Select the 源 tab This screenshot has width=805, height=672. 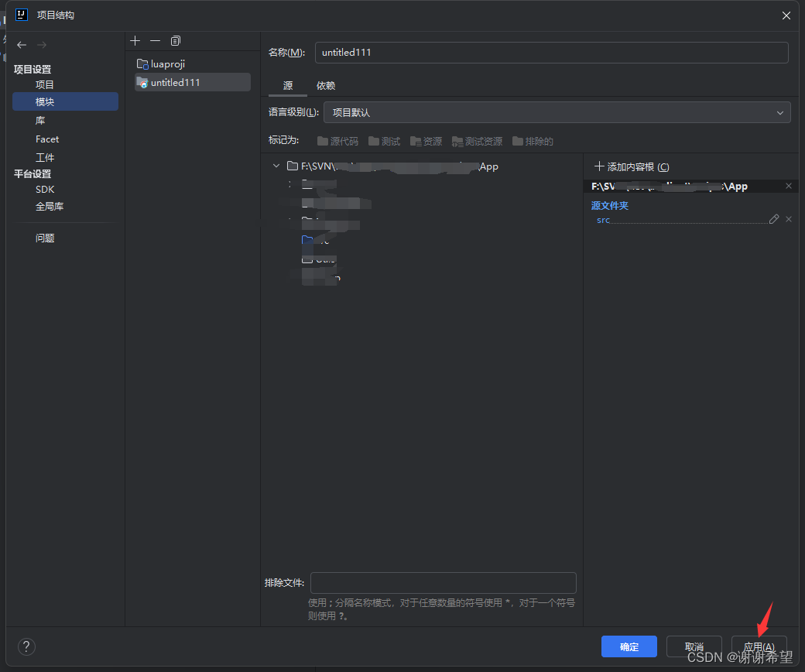coord(288,85)
